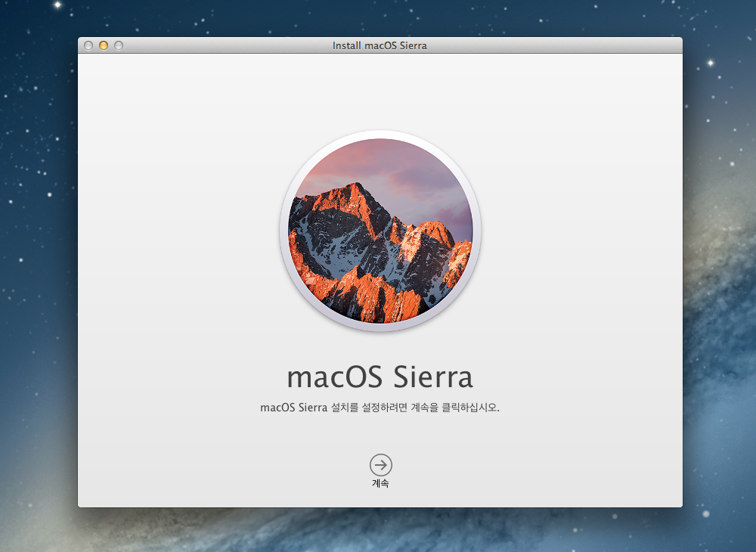Click the disabled zoom button in title bar

[x=119, y=45]
